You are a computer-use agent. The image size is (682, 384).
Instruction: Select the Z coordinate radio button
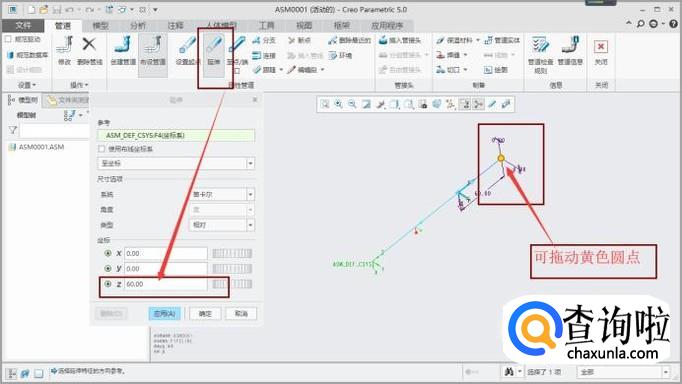pyautogui.click(x=108, y=284)
